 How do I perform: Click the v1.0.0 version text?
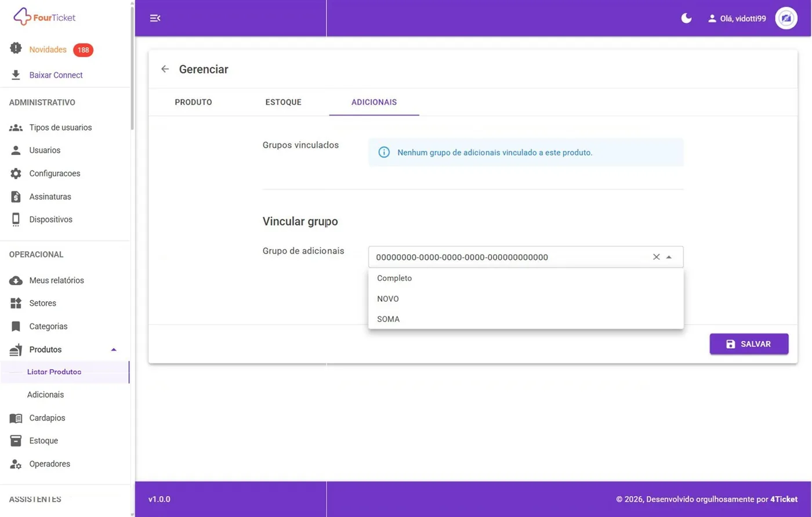[x=159, y=499]
